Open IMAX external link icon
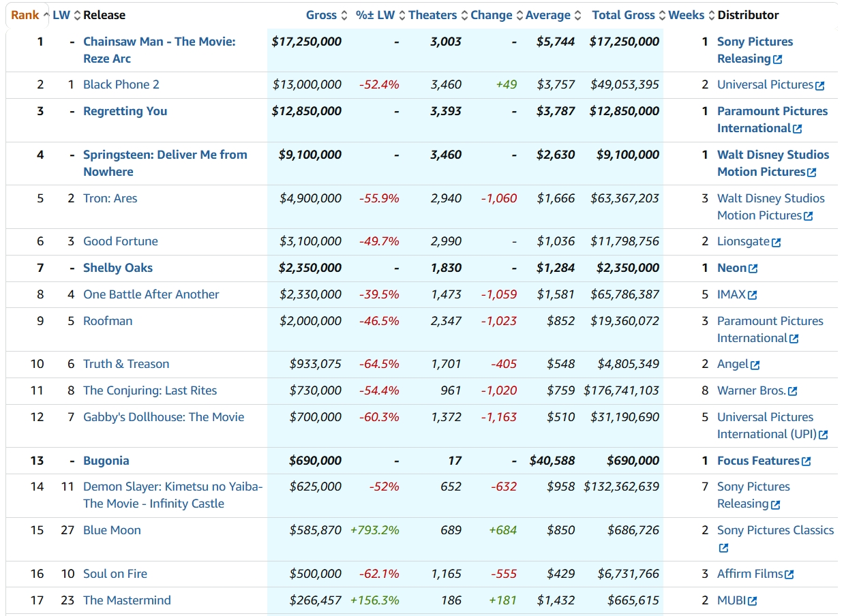844x616 pixels. coord(752,296)
